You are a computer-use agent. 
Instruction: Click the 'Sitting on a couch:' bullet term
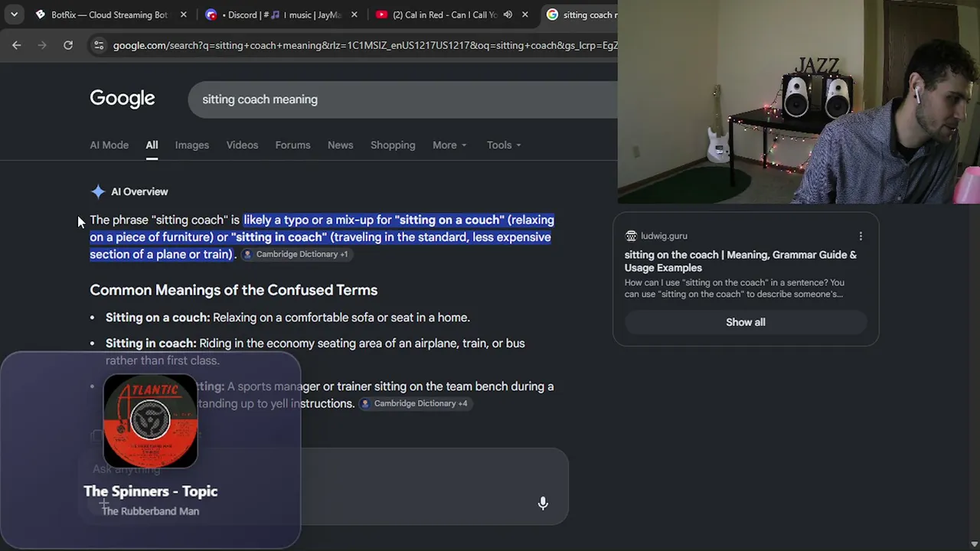pos(158,318)
